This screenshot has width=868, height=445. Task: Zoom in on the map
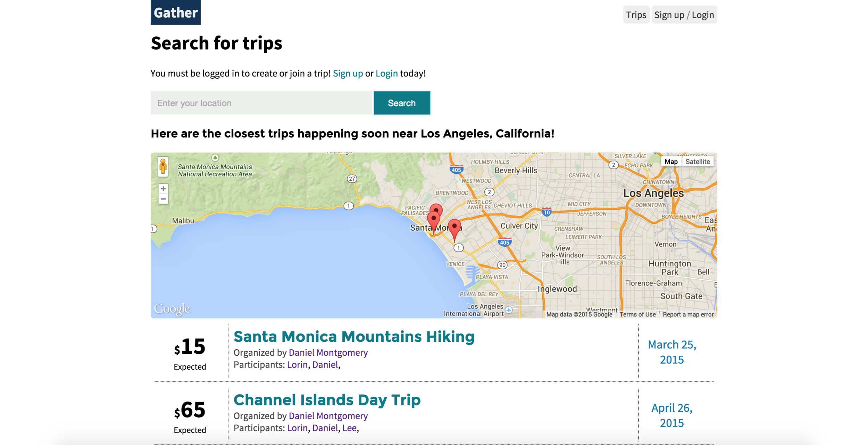[163, 189]
